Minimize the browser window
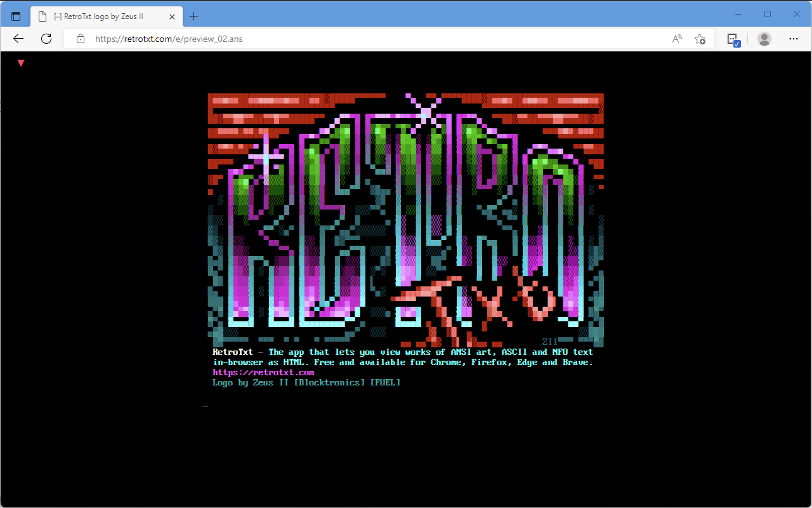The image size is (812, 508). [738, 14]
